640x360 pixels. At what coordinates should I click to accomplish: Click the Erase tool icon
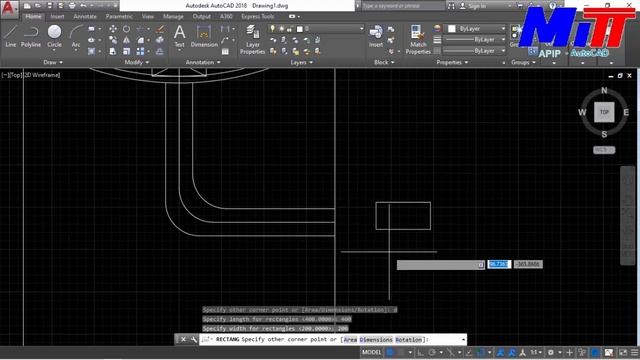160,29
